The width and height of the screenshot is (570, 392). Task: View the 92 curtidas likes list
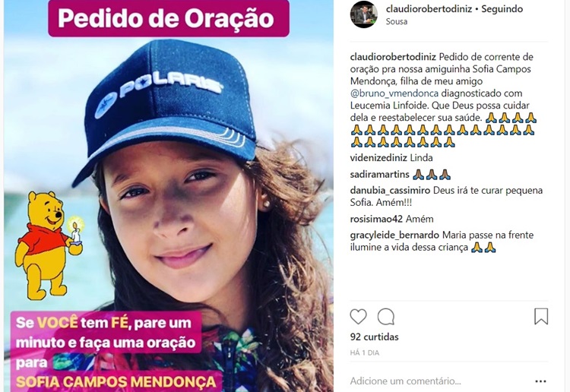point(375,337)
